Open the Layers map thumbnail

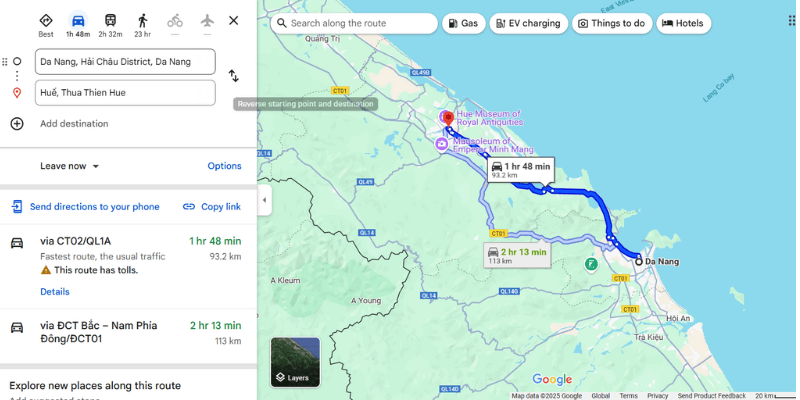tap(295, 362)
